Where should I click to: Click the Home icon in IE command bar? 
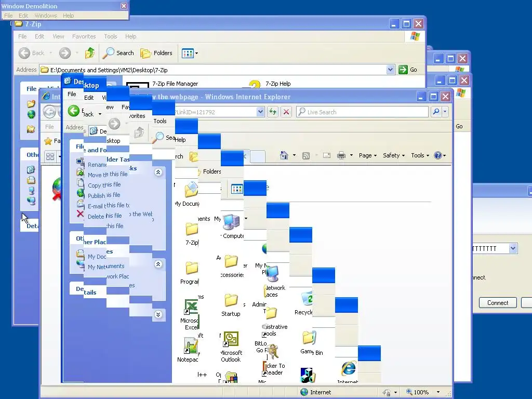284,155
